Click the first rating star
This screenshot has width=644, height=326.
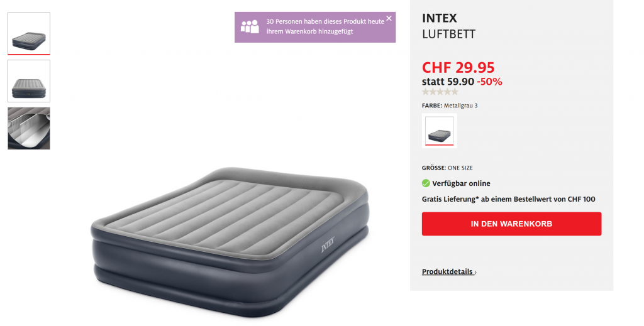(426, 92)
